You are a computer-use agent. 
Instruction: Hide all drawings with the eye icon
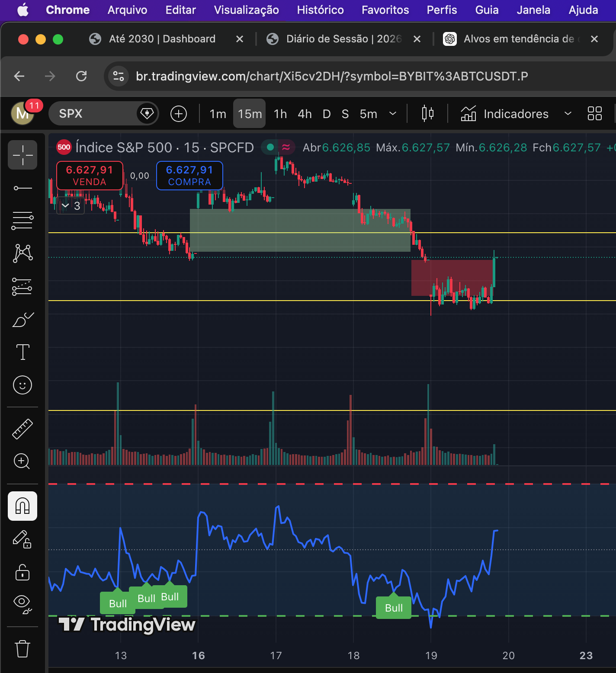pos(22,604)
